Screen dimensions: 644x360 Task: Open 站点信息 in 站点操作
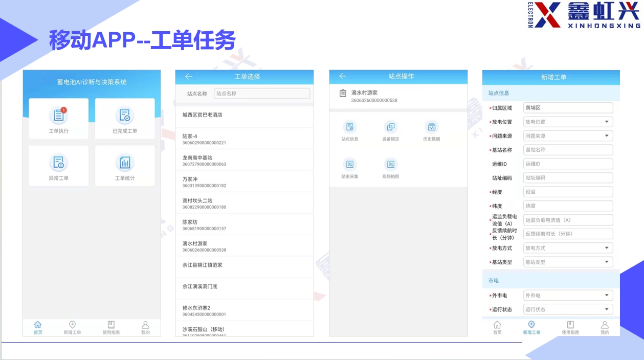(x=350, y=131)
